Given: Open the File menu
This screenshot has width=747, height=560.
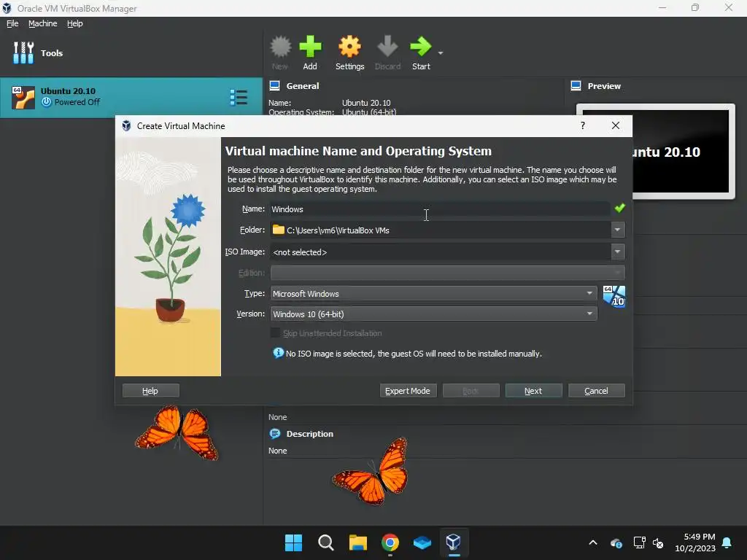Looking at the screenshot, I should coord(12,23).
